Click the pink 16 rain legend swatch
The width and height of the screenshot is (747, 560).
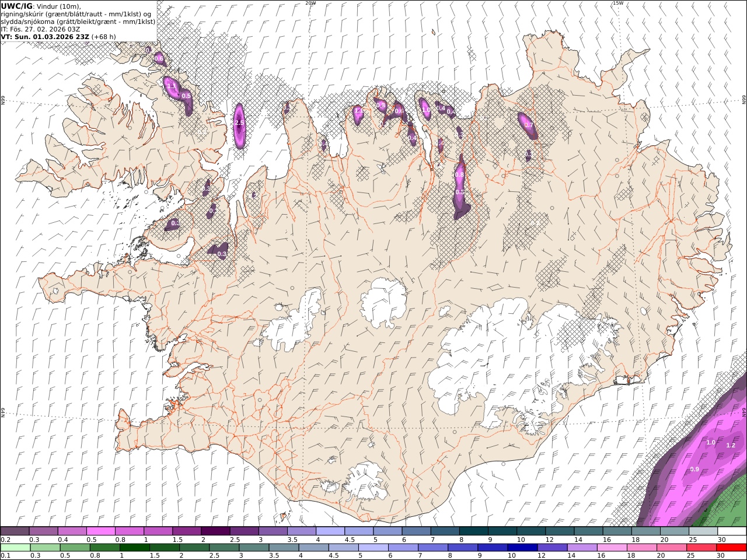pos(612,547)
